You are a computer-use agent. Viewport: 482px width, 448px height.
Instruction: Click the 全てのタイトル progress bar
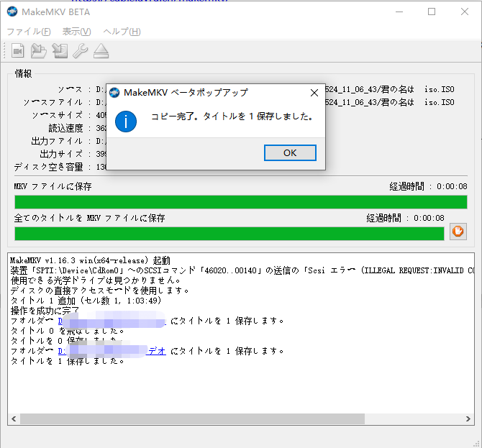[x=229, y=234]
